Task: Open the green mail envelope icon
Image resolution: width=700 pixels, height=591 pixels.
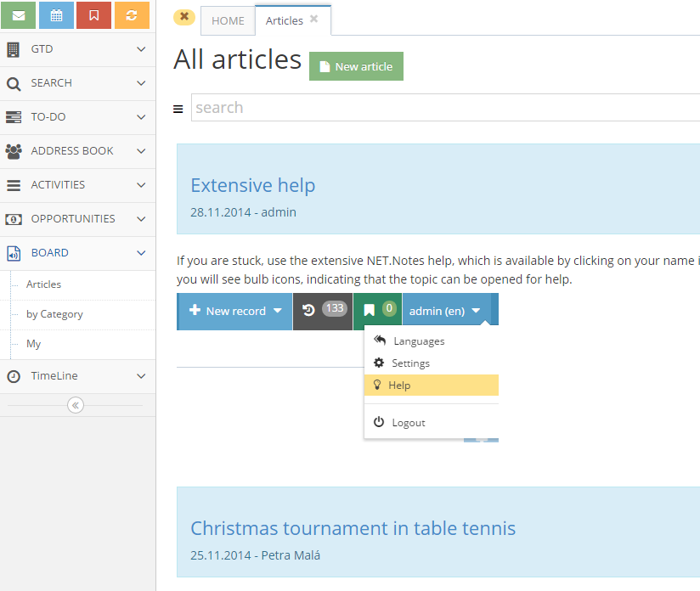Action: tap(19, 14)
